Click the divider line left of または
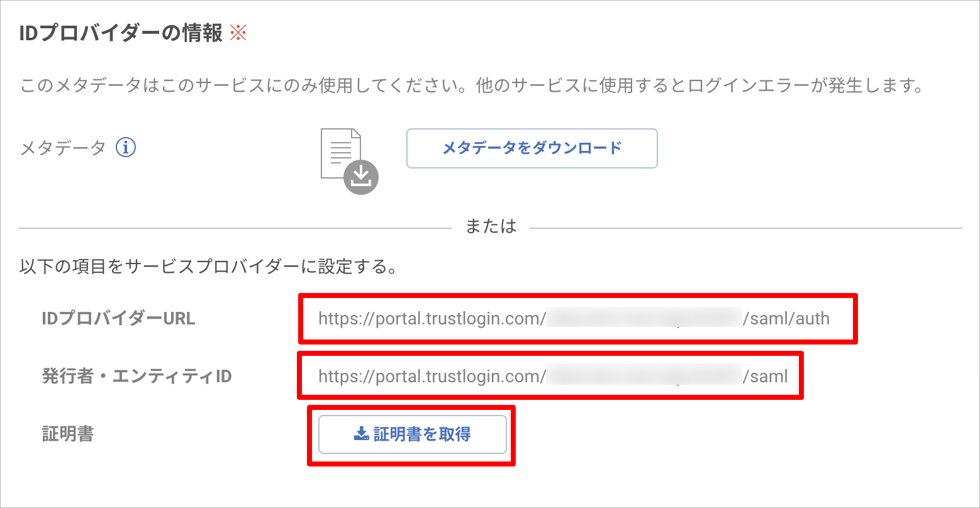 (235, 228)
